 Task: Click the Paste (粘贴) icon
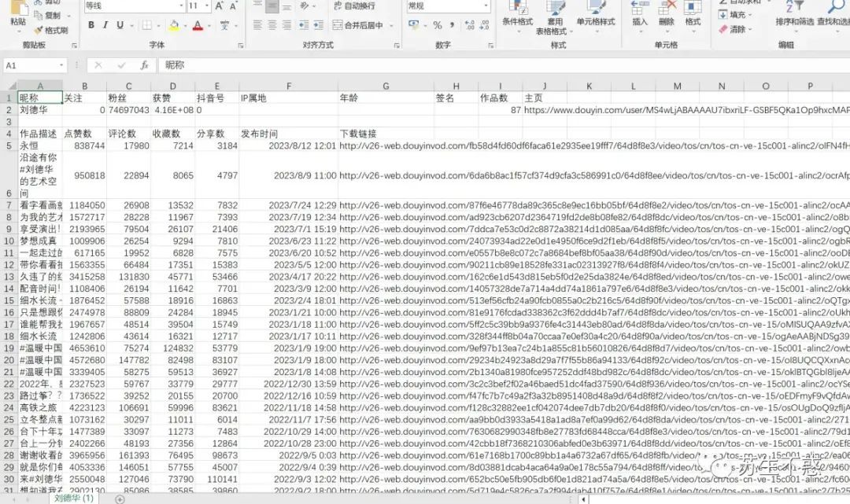pos(19,8)
